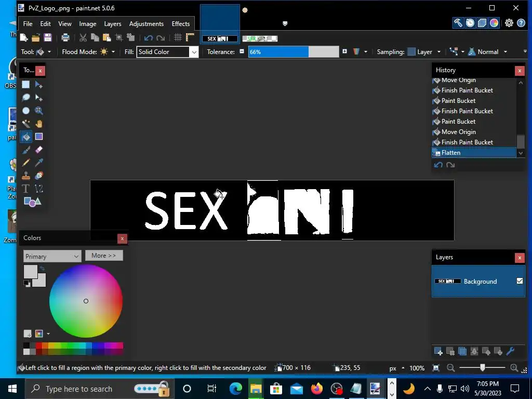Click the Cut scissors icon
Viewport: 532px width, 399px height.
coord(83,37)
